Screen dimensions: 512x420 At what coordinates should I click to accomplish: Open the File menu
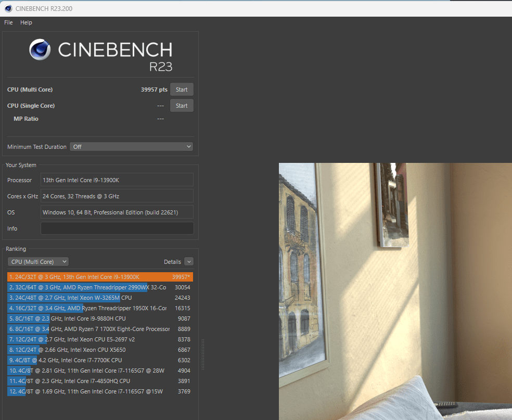click(8, 22)
